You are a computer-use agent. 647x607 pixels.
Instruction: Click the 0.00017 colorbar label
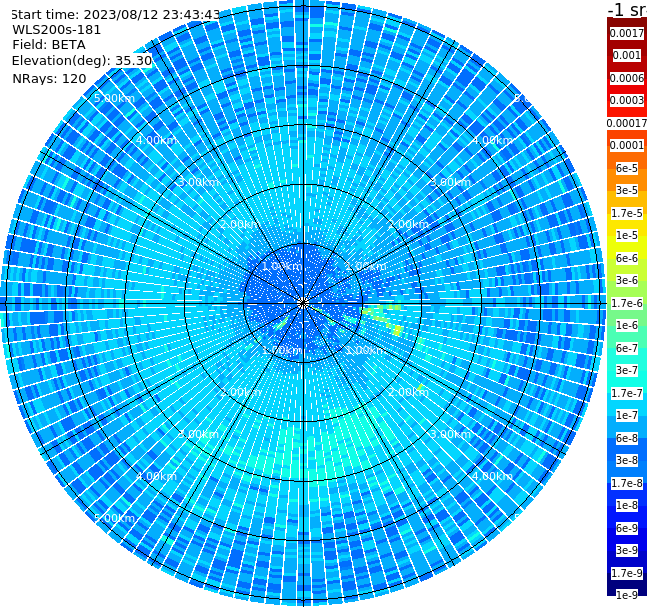point(626,123)
